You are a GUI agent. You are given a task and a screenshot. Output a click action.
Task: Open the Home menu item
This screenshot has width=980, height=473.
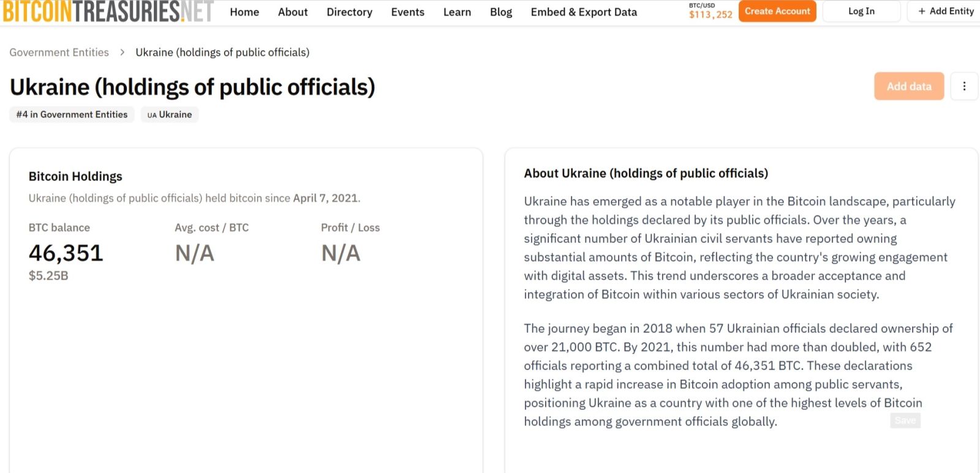[x=244, y=12]
